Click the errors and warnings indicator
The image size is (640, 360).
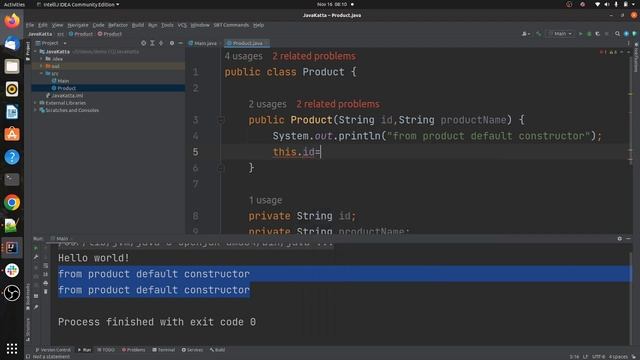click(609, 52)
